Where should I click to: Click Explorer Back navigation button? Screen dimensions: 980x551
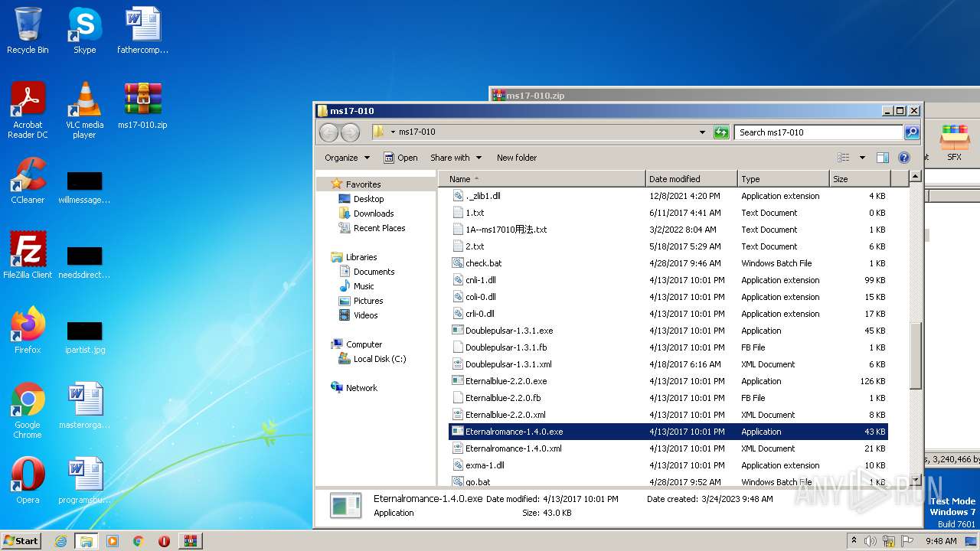tap(328, 132)
